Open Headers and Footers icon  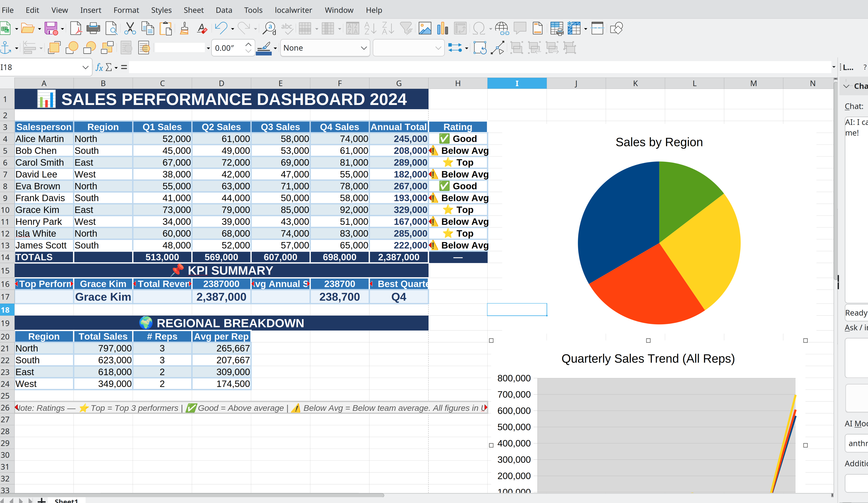538,28
